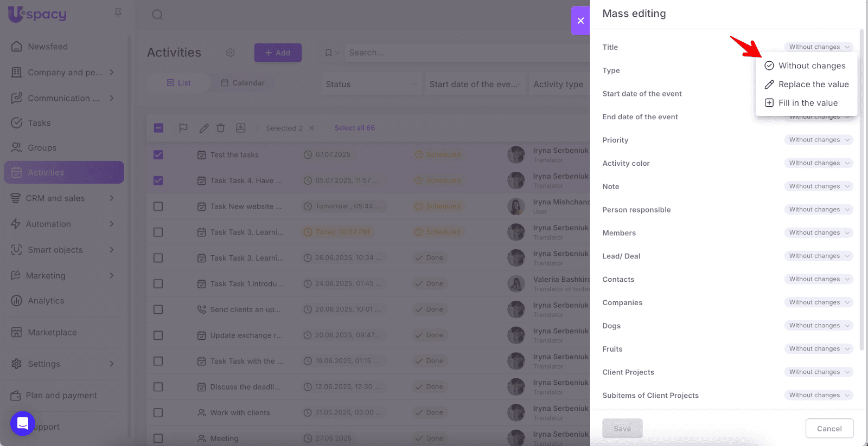
Task: Open the Activity color 'Without changes' selector
Action: (x=818, y=163)
